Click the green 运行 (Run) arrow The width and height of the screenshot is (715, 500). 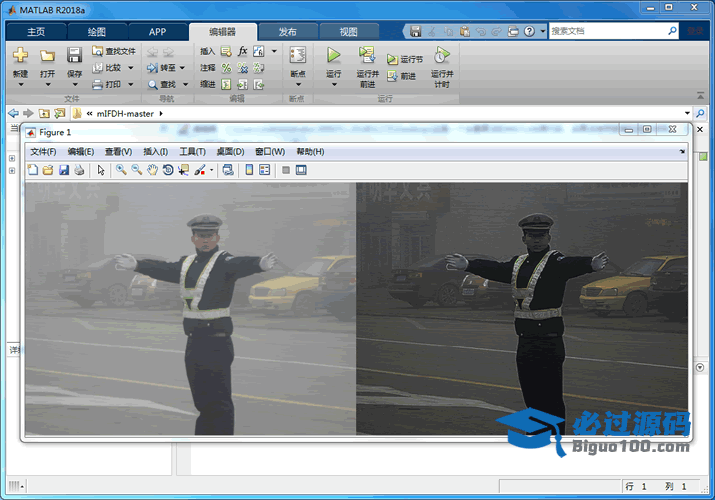tap(333, 55)
